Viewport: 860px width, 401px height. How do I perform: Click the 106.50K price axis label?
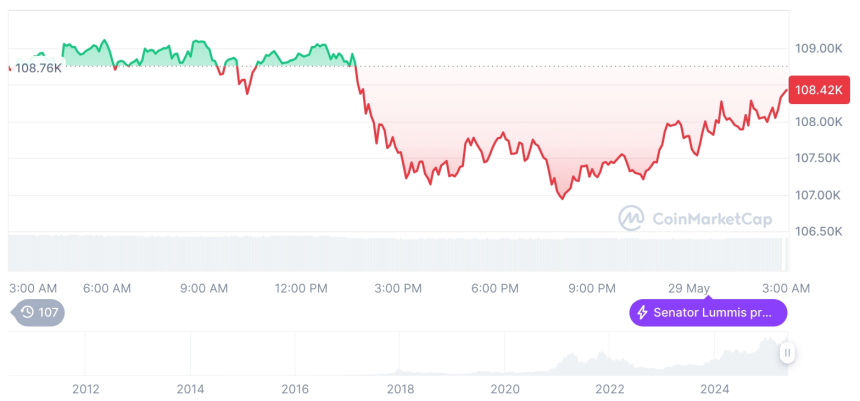[817, 231]
